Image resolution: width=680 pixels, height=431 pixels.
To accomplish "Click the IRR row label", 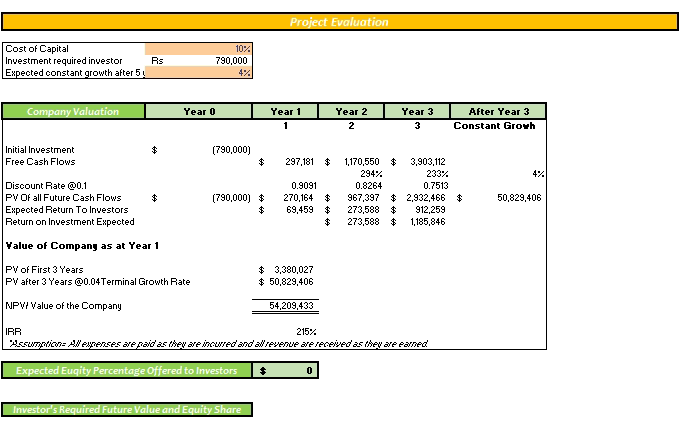I will tap(13, 332).
